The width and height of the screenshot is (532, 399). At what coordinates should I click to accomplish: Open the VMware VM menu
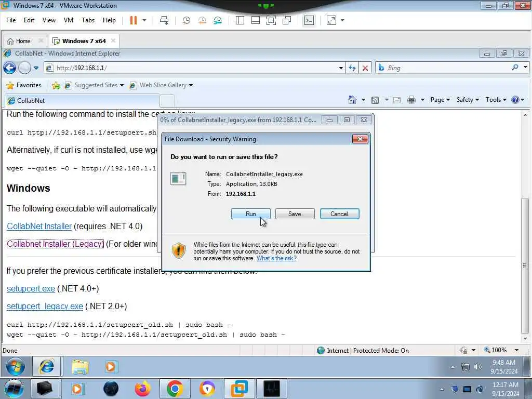pyautogui.click(x=69, y=20)
